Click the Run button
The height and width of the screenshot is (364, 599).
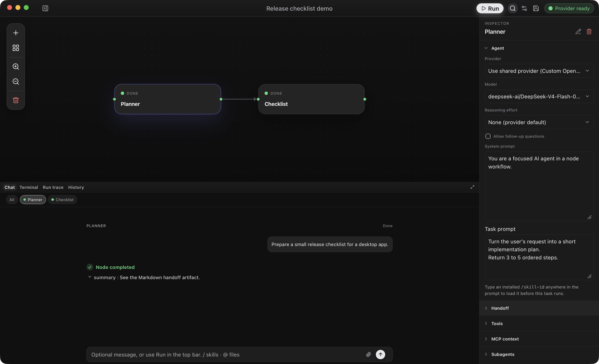coord(490,8)
